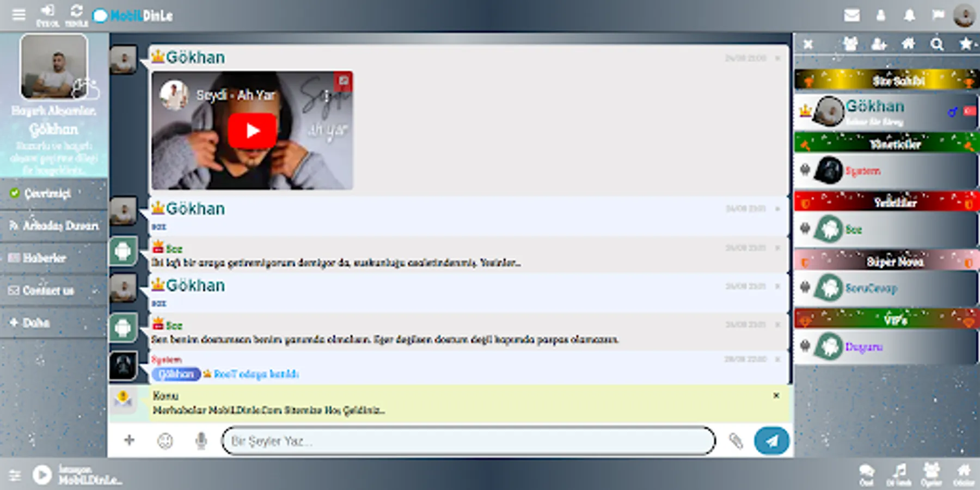Click the VIP's header banner

[887, 319]
